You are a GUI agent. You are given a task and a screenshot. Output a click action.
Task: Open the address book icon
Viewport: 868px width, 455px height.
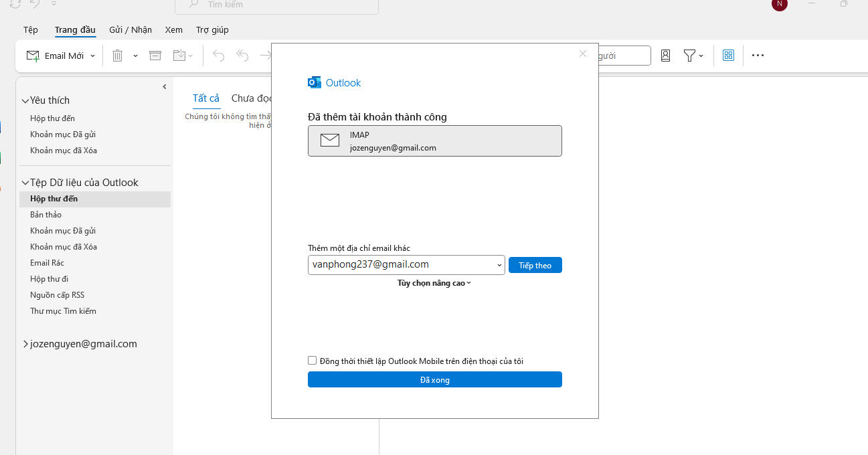665,56
